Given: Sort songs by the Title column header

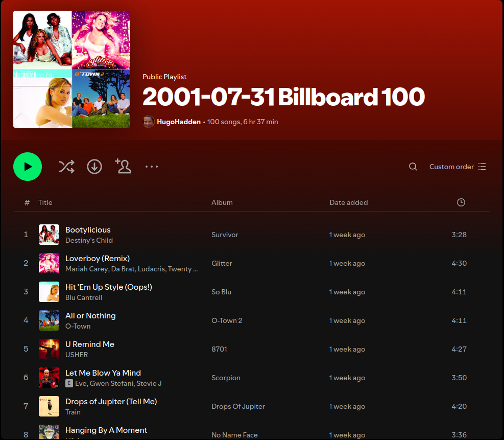Looking at the screenshot, I should [45, 202].
